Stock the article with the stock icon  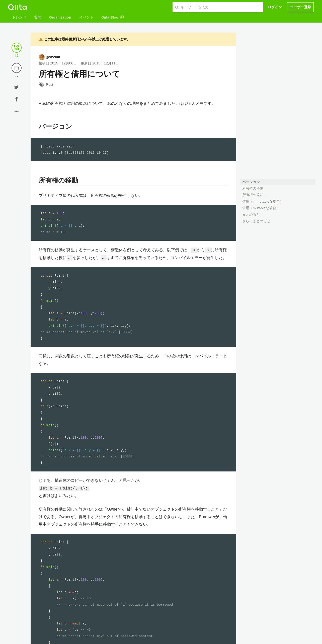coord(17,68)
